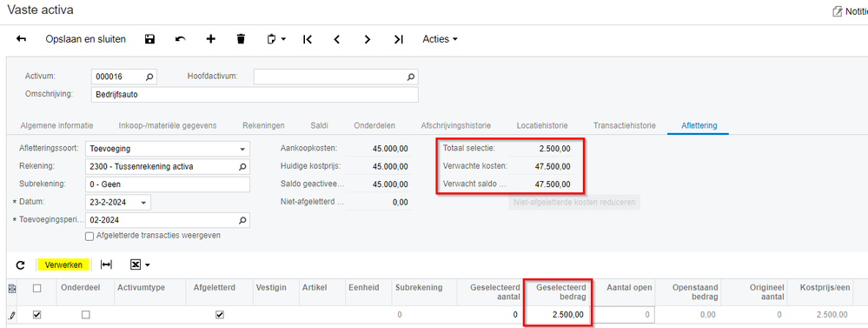
Task: Add a new record with plus icon
Action: pos(211,39)
